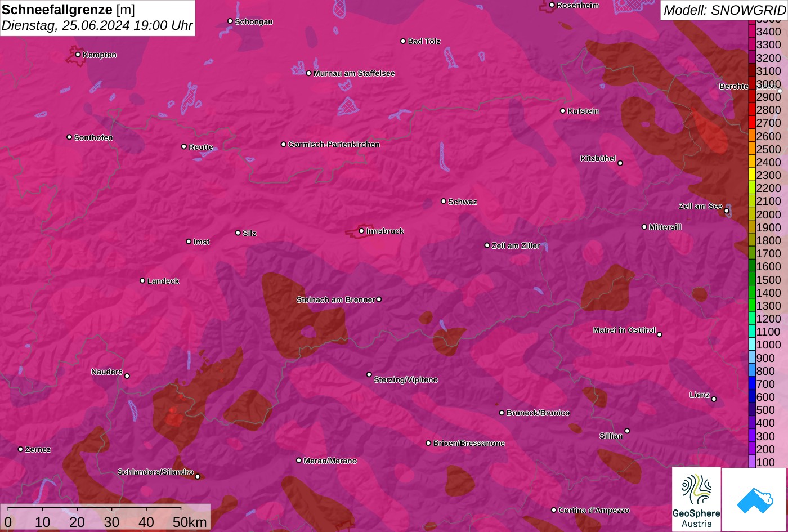Image resolution: width=788 pixels, height=532 pixels.
Task: Pick the 2000 m olive-yellow legend swatch
Action: pyautogui.click(x=751, y=214)
